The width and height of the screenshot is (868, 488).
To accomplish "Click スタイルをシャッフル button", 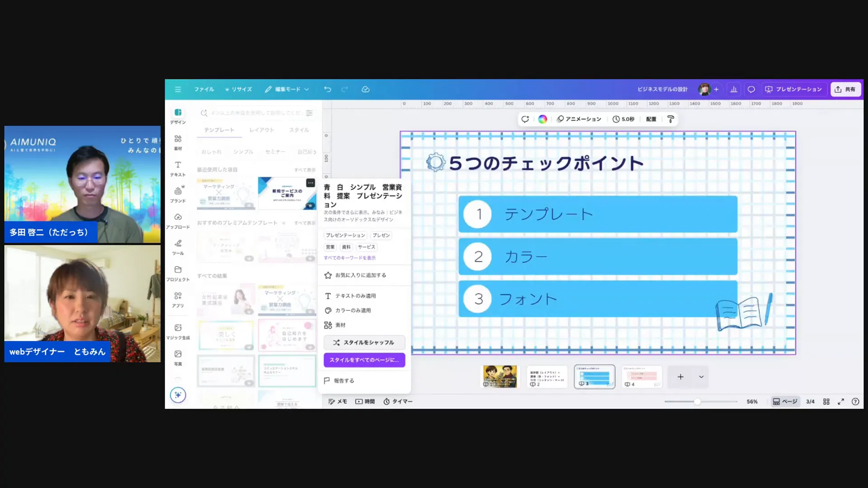I will (364, 343).
